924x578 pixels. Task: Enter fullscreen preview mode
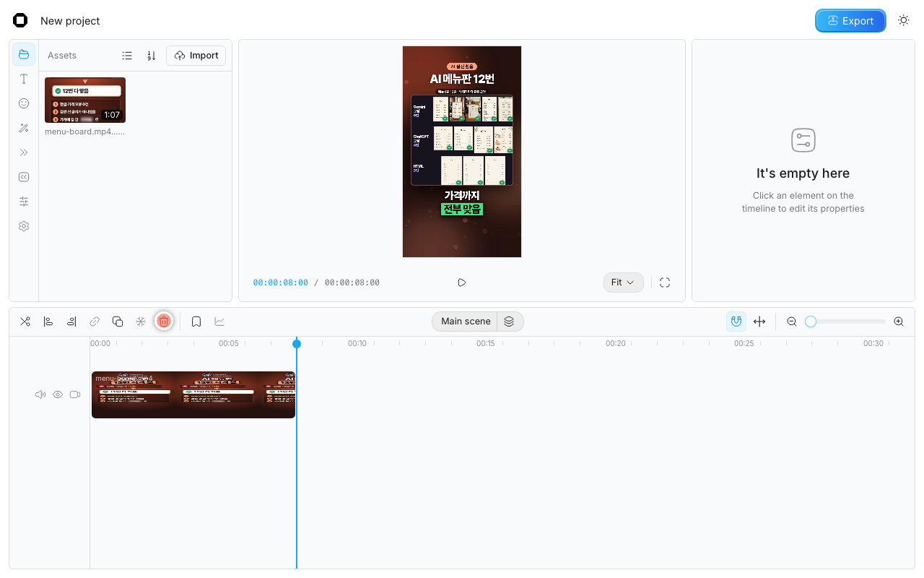pos(665,282)
